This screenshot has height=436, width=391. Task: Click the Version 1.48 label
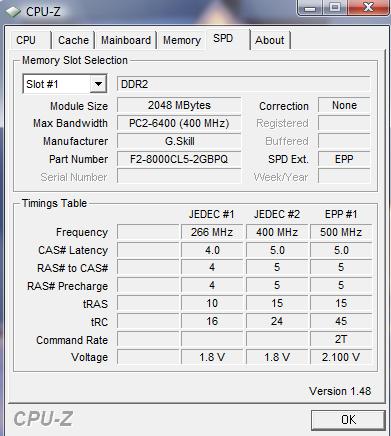click(340, 391)
